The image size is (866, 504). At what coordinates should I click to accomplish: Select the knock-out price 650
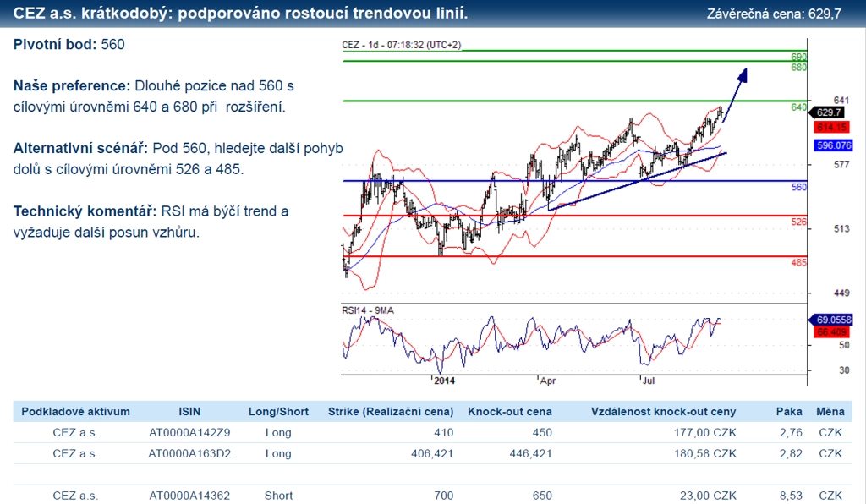542,496
